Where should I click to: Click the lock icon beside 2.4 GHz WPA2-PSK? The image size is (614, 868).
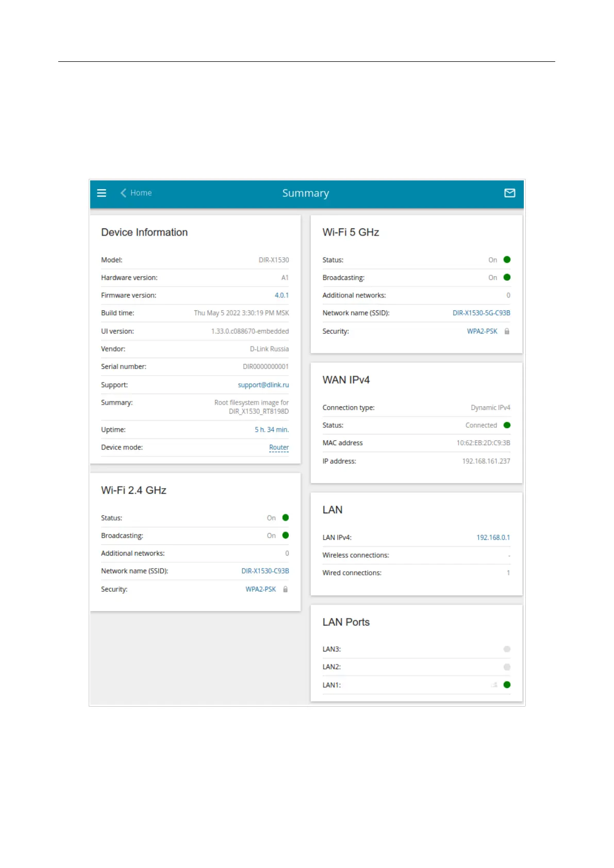pyautogui.click(x=285, y=589)
